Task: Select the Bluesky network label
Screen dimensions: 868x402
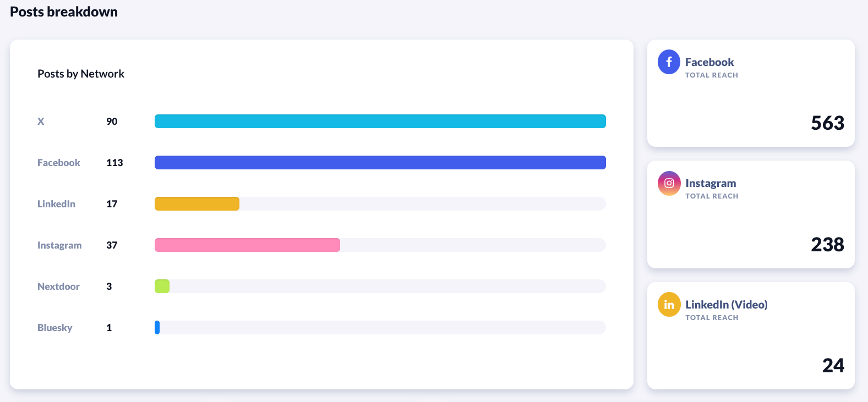Action: point(55,328)
